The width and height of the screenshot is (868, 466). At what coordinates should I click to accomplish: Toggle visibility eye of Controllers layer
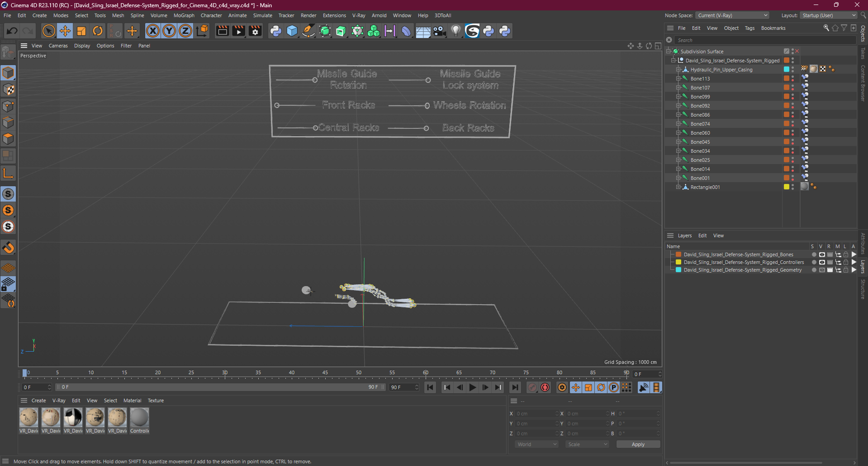pyautogui.click(x=822, y=262)
